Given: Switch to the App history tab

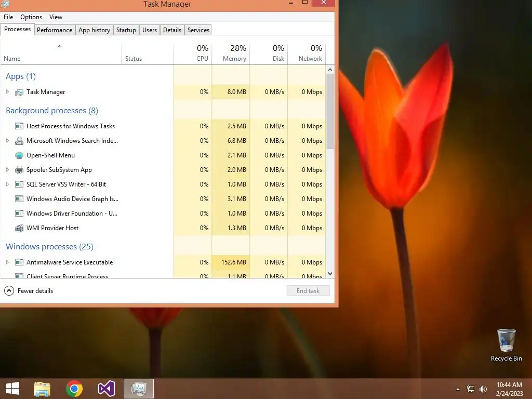Looking at the screenshot, I should 95,30.
